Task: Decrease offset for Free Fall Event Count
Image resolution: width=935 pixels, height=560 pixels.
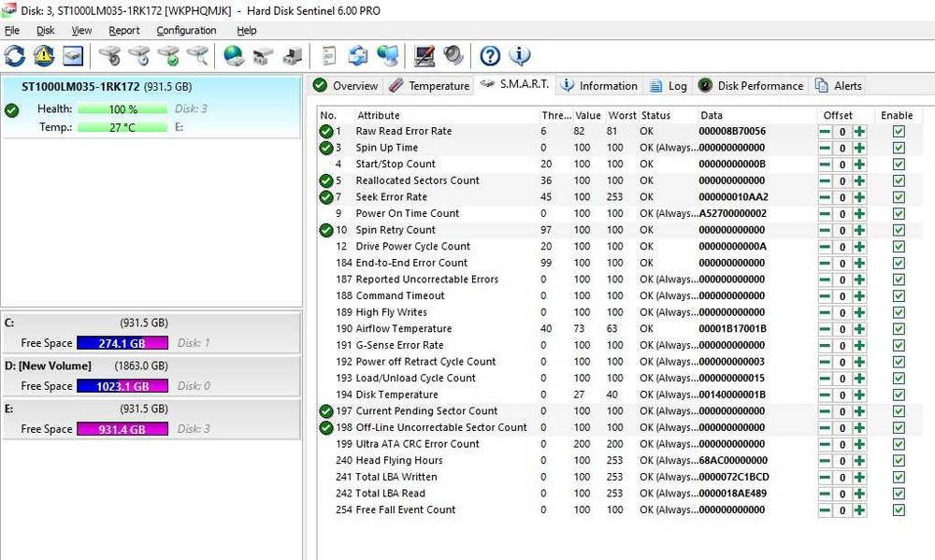Action: click(x=825, y=510)
